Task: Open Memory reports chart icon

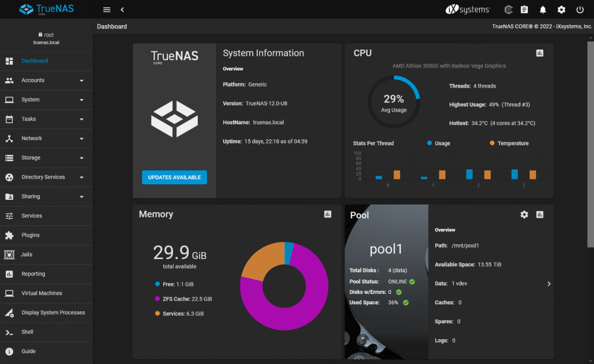Action: point(328,214)
